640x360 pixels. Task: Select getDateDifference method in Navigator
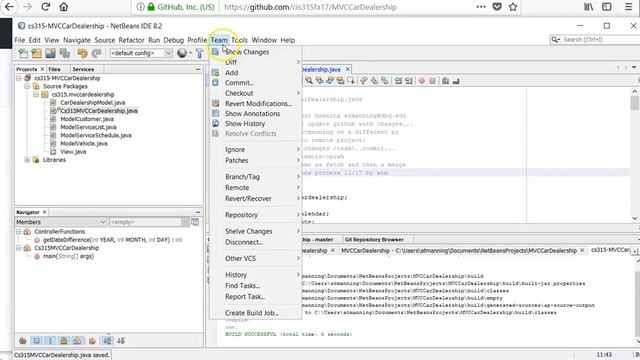112,240
